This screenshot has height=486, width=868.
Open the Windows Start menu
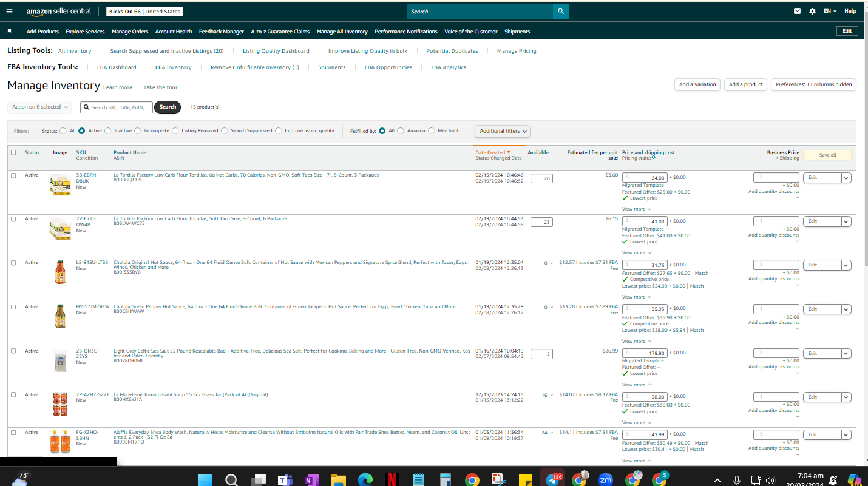click(x=205, y=479)
